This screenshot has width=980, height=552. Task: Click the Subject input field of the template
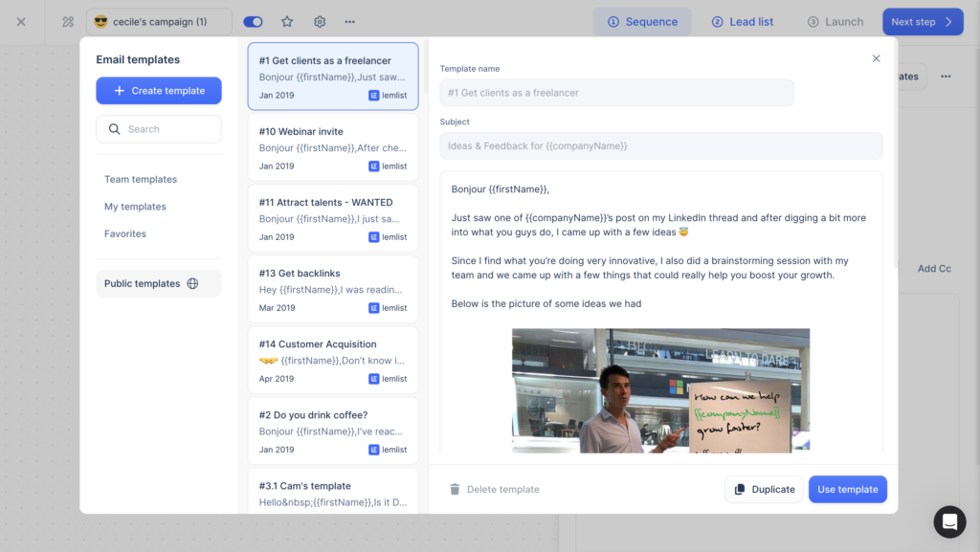pyautogui.click(x=660, y=145)
